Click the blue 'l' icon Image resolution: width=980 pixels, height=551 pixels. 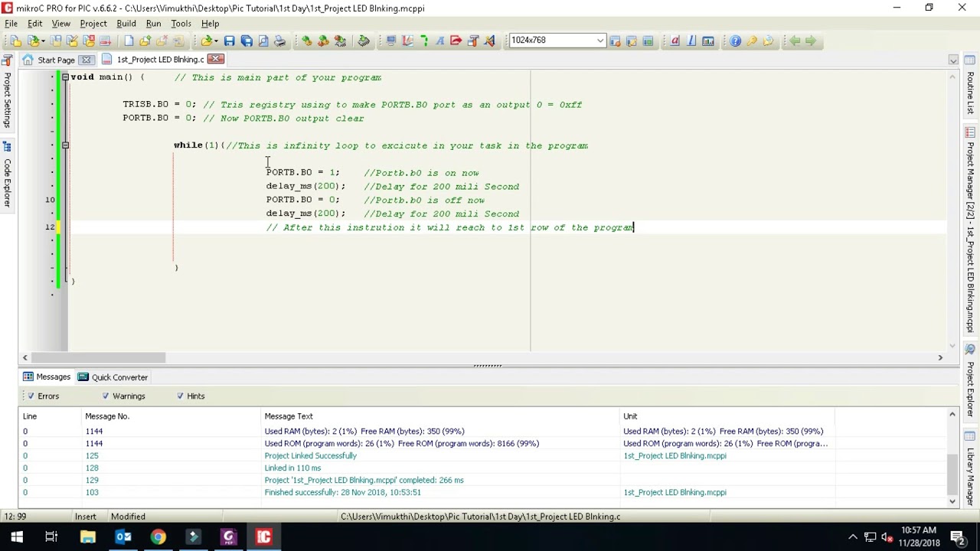pyautogui.click(x=691, y=41)
